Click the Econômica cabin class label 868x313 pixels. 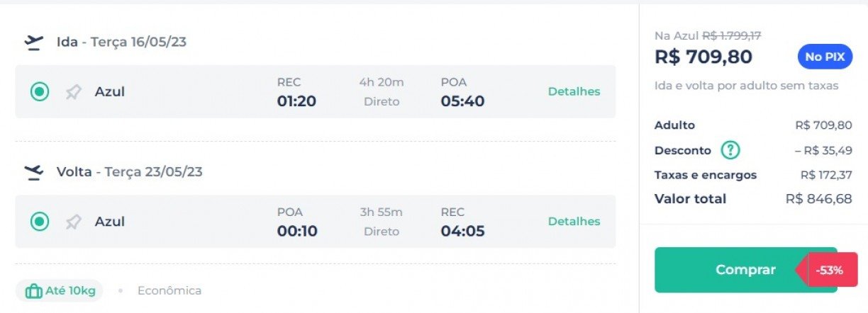[x=169, y=290]
